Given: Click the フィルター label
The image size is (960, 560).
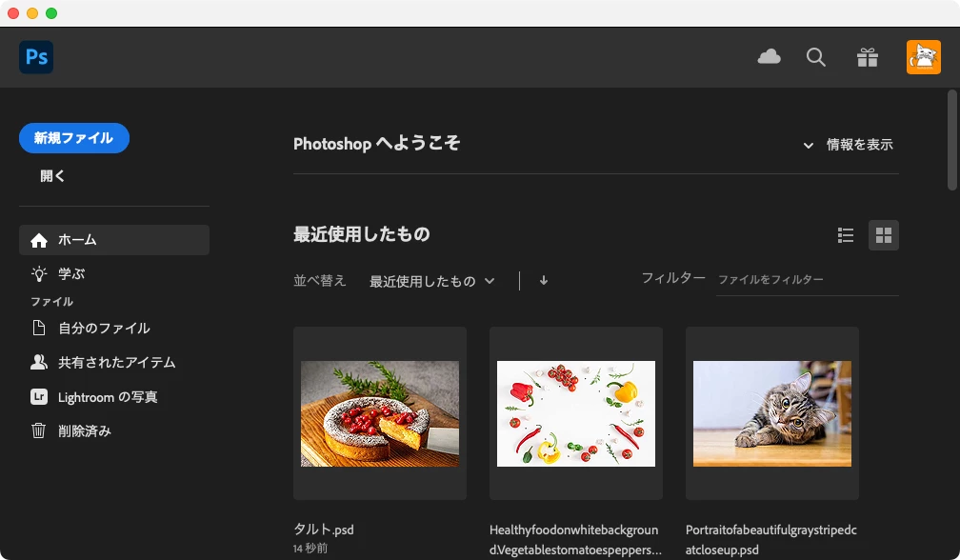Looking at the screenshot, I should (x=672, y=278).
